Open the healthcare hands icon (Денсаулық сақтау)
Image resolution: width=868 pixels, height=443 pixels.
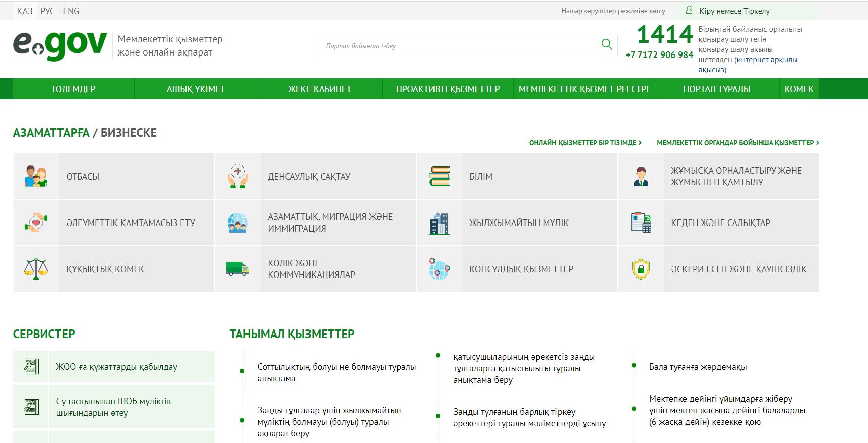237,177
